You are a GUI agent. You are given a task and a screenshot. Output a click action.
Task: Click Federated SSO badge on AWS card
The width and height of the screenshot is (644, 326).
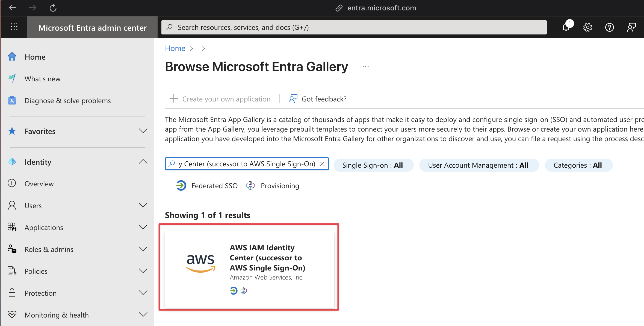pyautogui.click(x=234, y=290)
